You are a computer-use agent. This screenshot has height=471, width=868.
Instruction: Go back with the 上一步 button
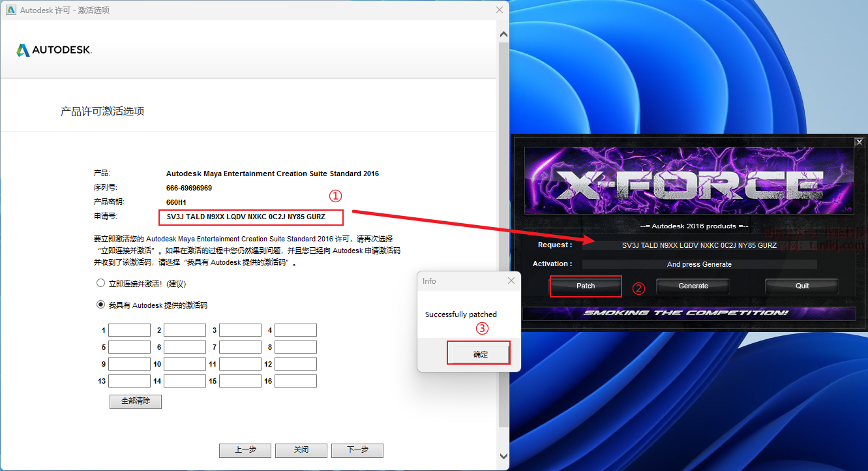click(x=245, y=450)
